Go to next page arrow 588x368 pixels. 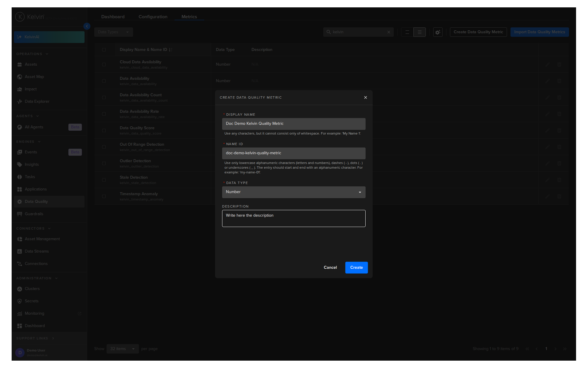coord(556,349)
